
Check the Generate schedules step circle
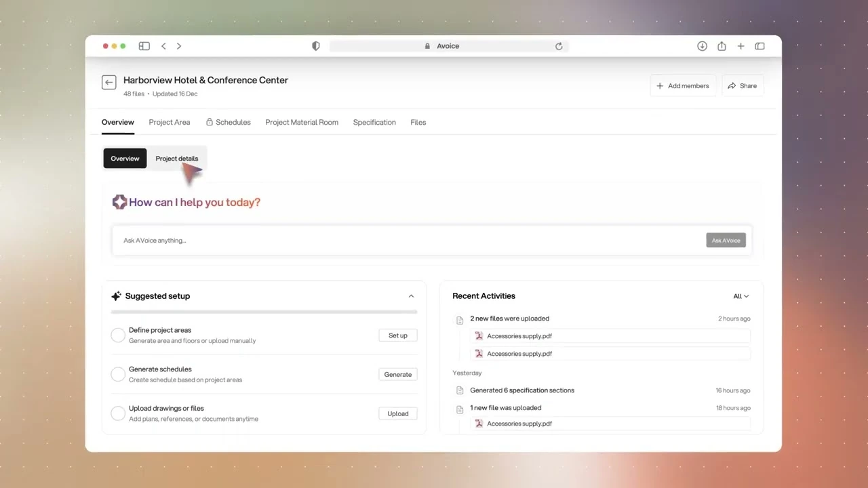pyautogui.click(x=118, y=374)
